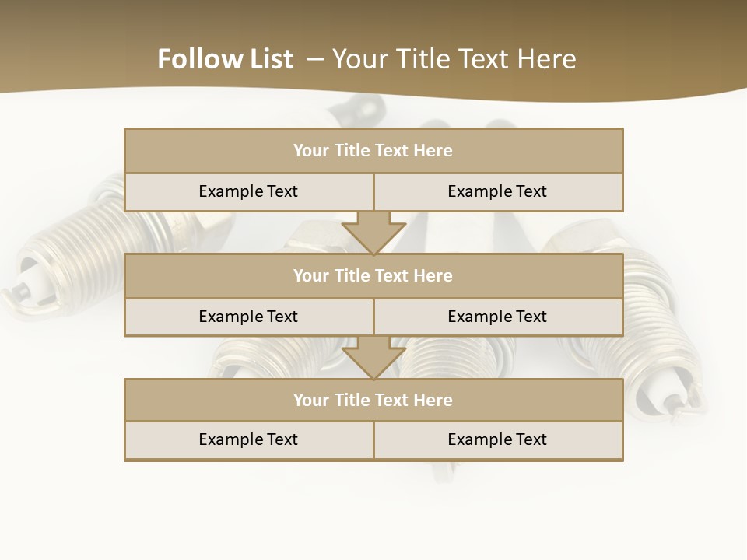This screenshot has height=560, width=747.
Task: Click right Example Text cell in first block
Action: (x=497, y=191)
